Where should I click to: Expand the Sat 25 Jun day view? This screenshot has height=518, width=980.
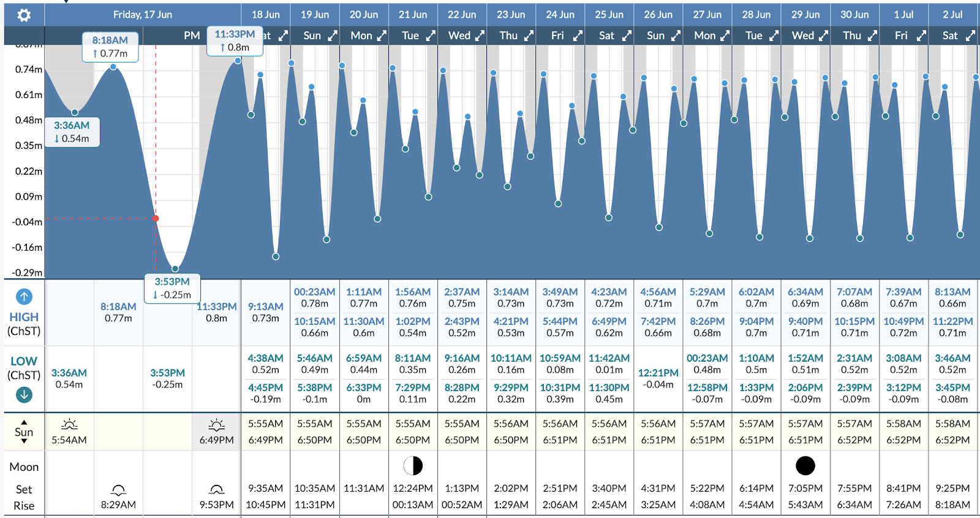(x=627, y=36)
